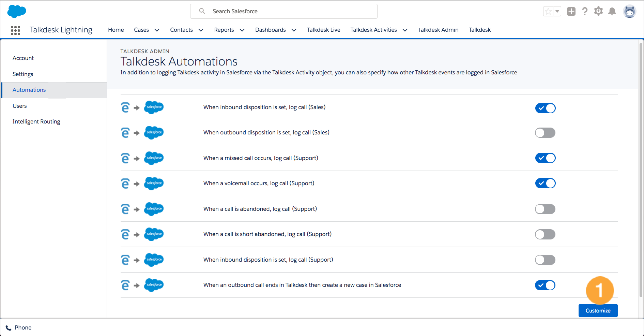Enable inbound disposition log call (Support) toggle

click(x=545, y=260)
